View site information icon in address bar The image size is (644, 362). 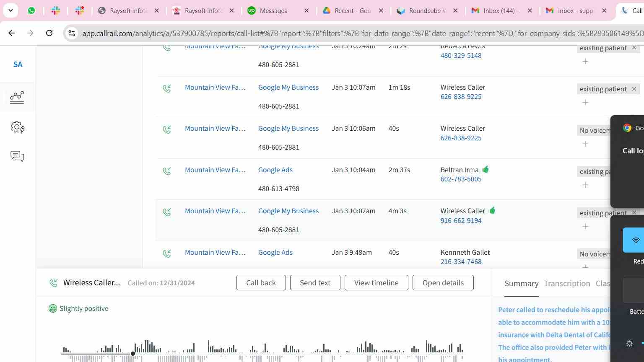pos(72,33)
